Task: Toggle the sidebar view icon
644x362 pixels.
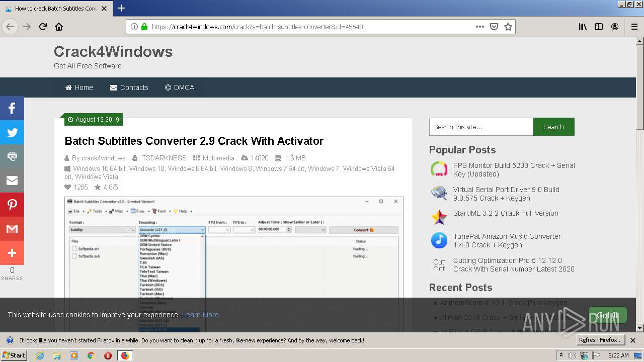Action: pos(599,27)
